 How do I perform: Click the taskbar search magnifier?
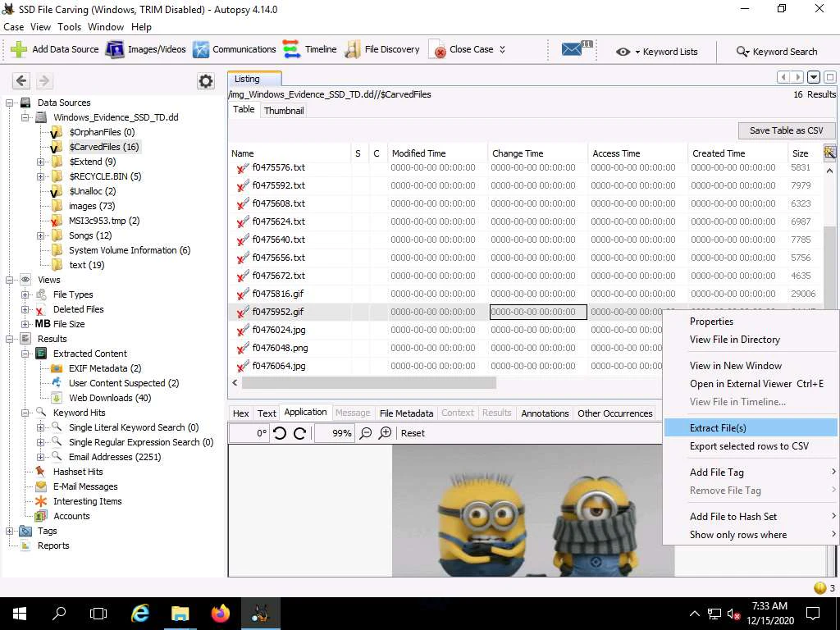tap(59, 614)
